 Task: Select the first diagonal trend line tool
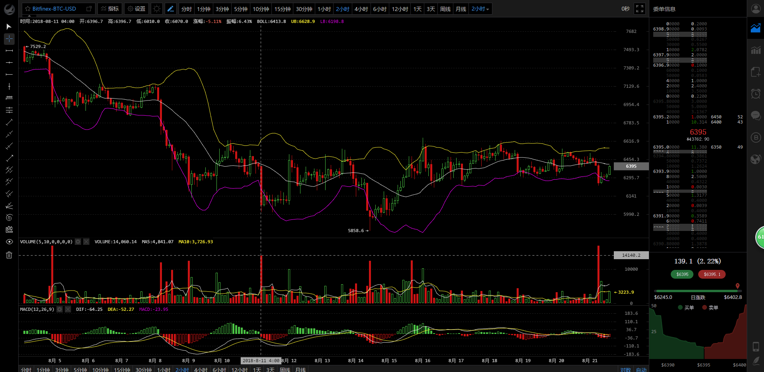tap(9, 122)
